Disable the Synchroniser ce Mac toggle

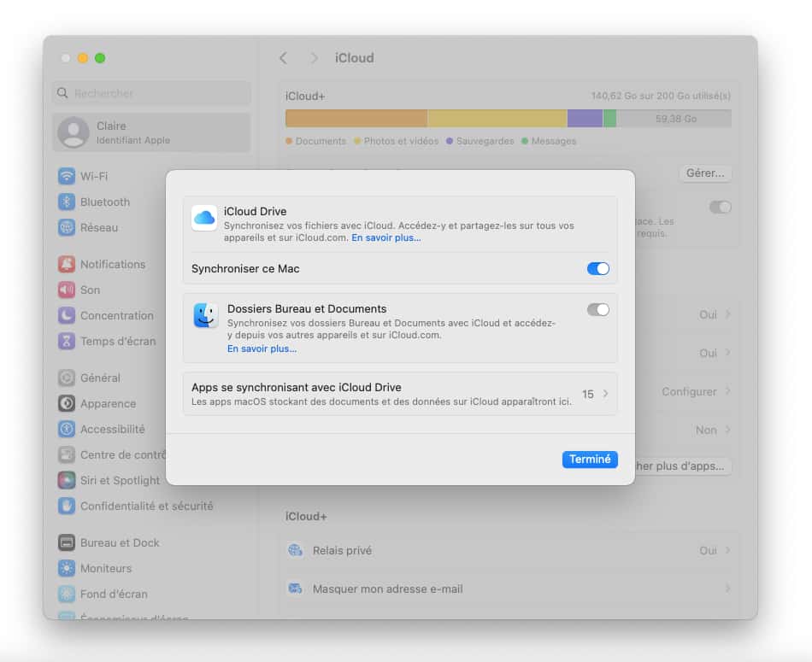tap(597, 268)
